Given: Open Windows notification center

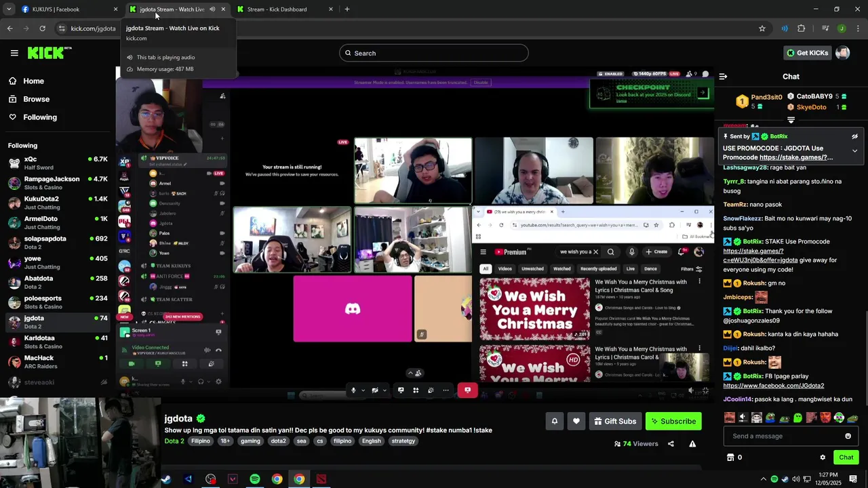Looking at the screenshot, I should coord(853,479).
